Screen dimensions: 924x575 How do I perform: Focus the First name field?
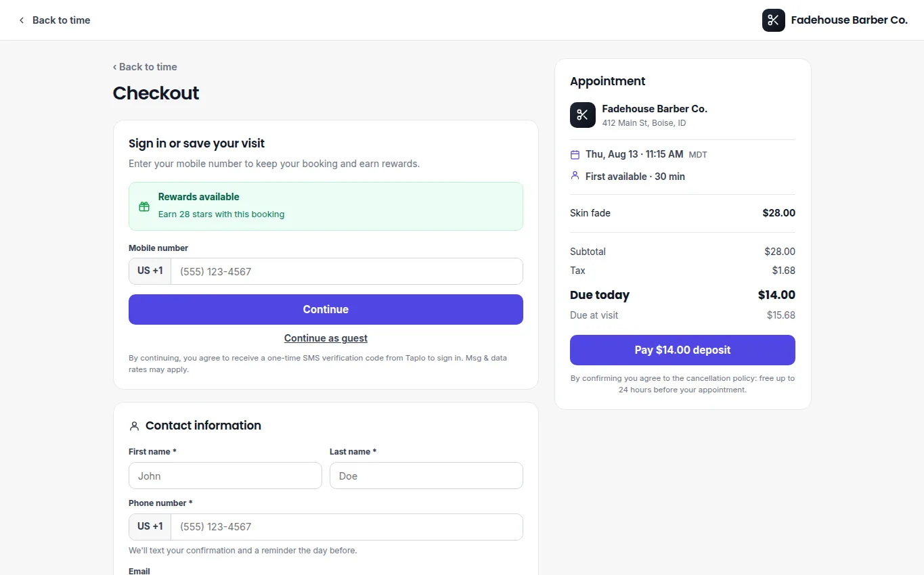225,476
